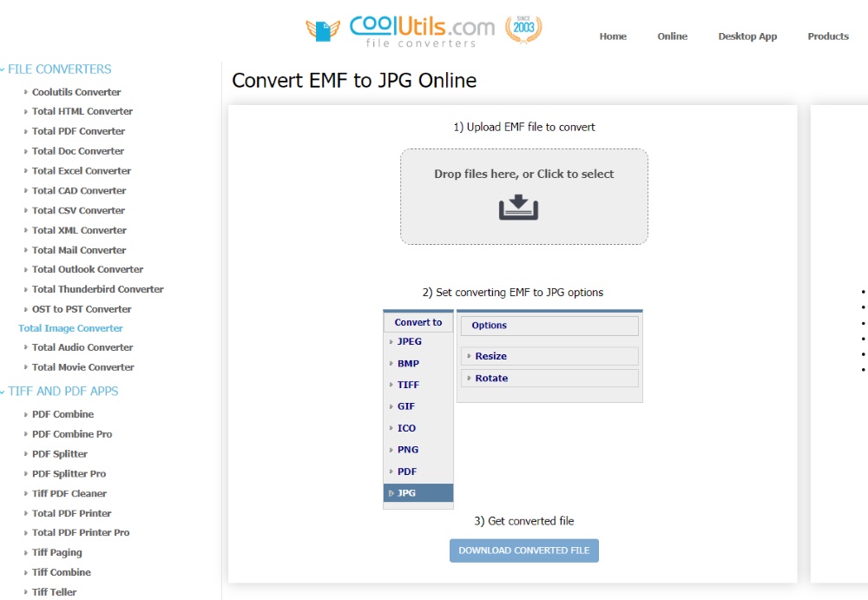The image size is (868, 600).
Task: Go to OST to PST Converter
Action: [x=82, y=309]
